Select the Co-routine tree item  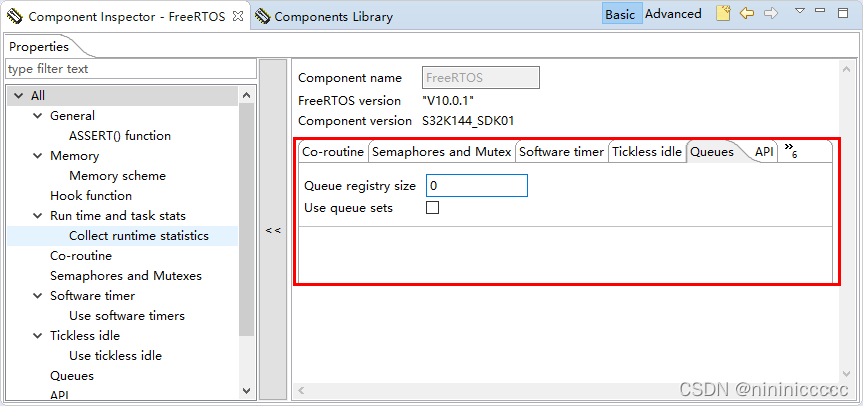click(81, 256)
